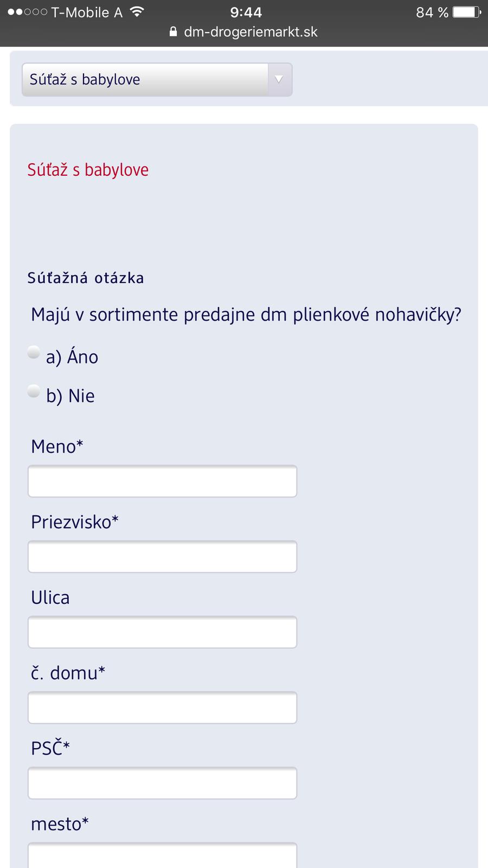Click the red Súťaž s babylove heading
Screen dimensions: 488x868
coord(88,170)
